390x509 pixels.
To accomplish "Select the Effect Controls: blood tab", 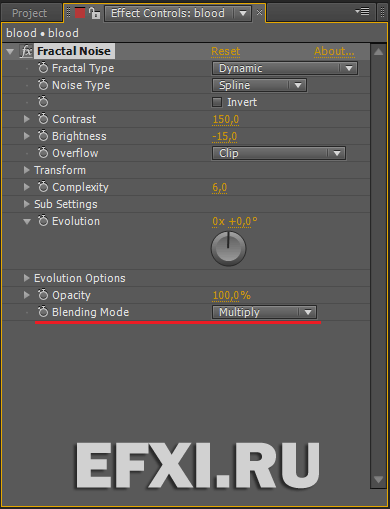I will [x=168, y=13].
